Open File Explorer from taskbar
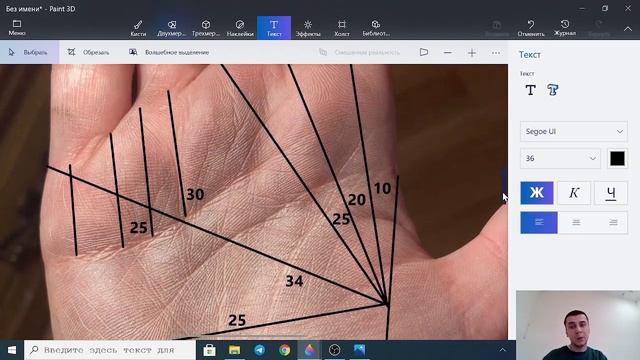Screen dimensions: 640x360 click(x=234, y=350)
